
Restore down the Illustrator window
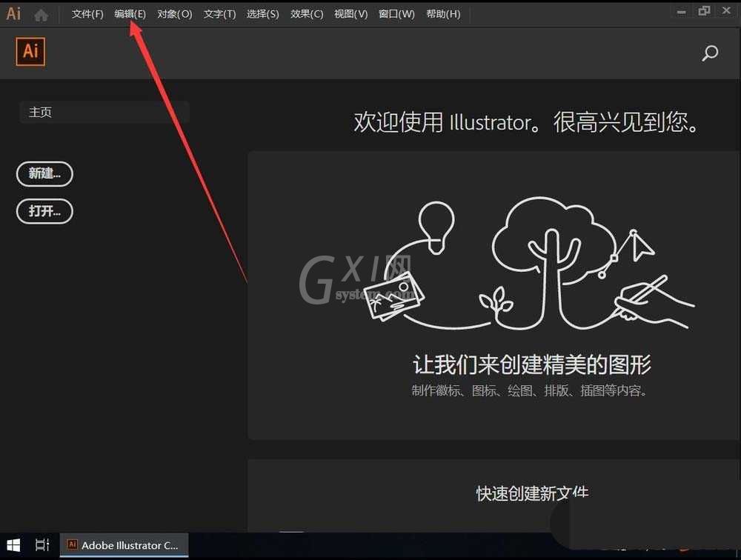coord(704,11)
